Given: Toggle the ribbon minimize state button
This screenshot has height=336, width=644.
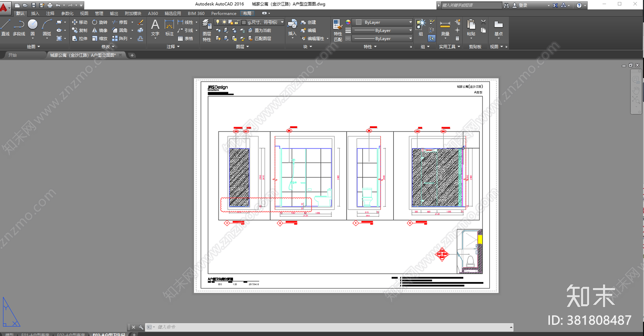Looking at the screenshot, I should 264,13.
